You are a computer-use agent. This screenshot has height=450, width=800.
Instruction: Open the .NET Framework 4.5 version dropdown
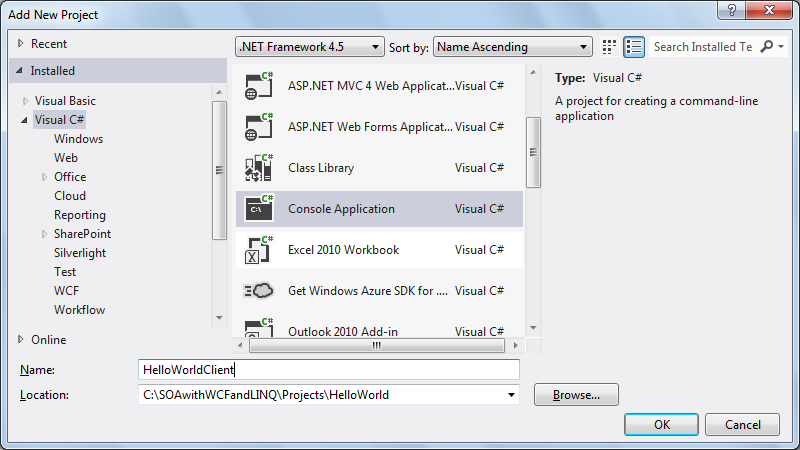375,47
